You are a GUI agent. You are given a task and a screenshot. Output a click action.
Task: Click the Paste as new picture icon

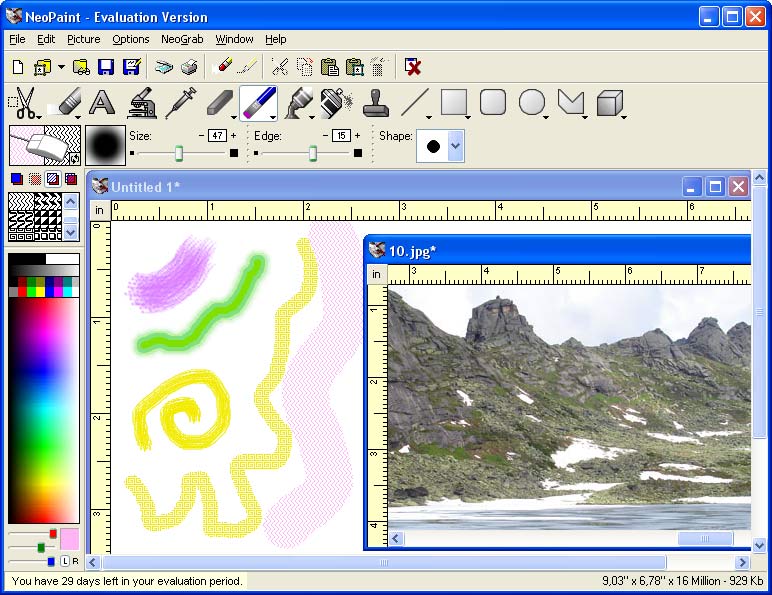pyautogui.click(x=354, y=66)
